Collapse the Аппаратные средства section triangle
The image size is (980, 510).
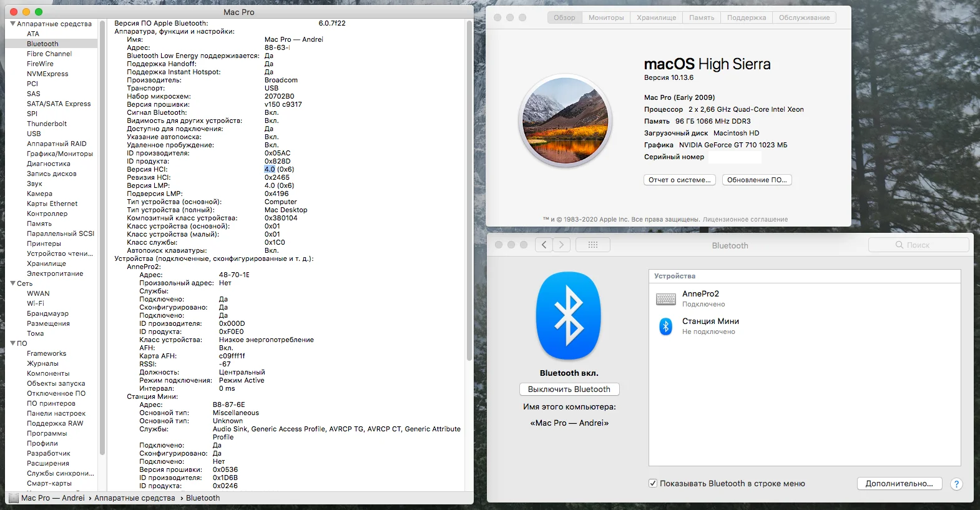(x=12, y=24)
